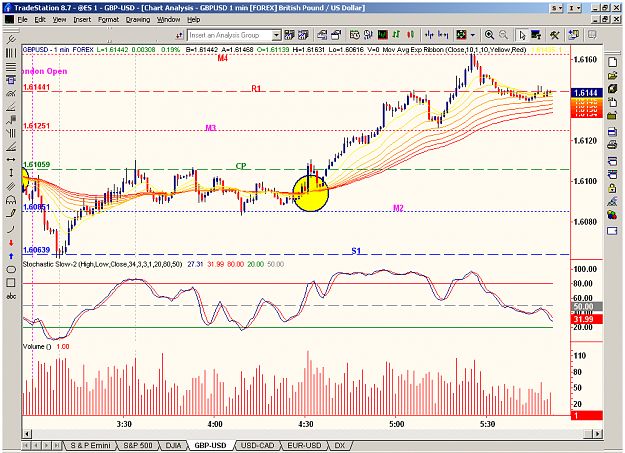Expand the dropdown arrow beside chart-type icon
Viewport: 625px width, 453px height.
click(473, 35)
